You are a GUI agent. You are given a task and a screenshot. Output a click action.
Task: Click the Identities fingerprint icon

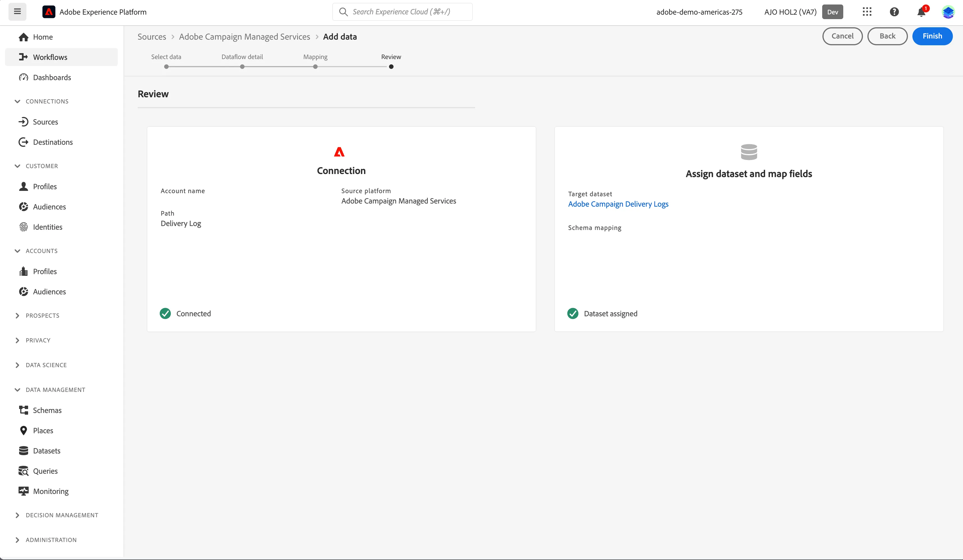(24, 227)
